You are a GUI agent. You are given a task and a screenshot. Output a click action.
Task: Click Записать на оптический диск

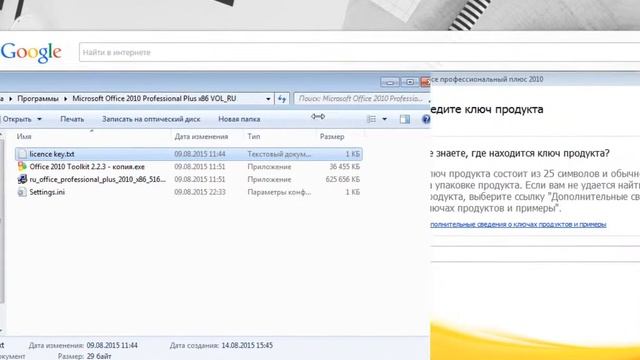coord(151,119)
